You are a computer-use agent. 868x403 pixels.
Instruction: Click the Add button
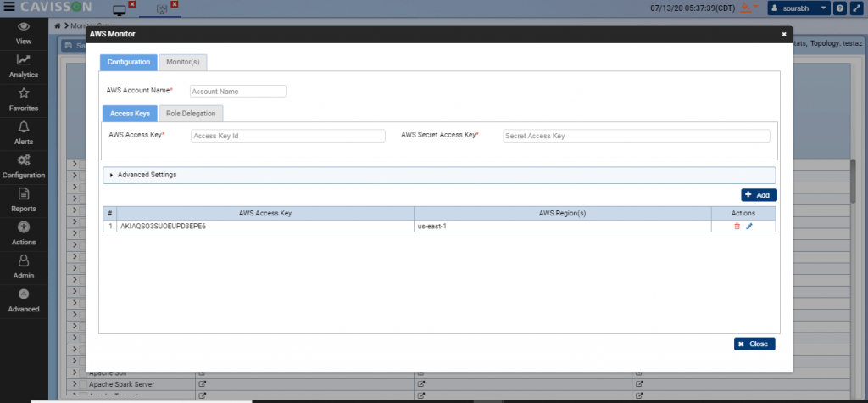(x=759, y=195)
